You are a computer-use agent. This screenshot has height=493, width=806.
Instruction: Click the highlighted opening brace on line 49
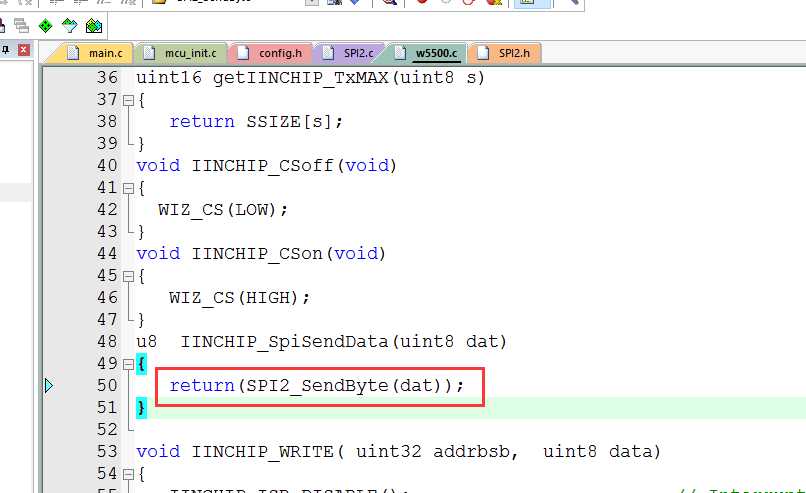tap(141, 364)
